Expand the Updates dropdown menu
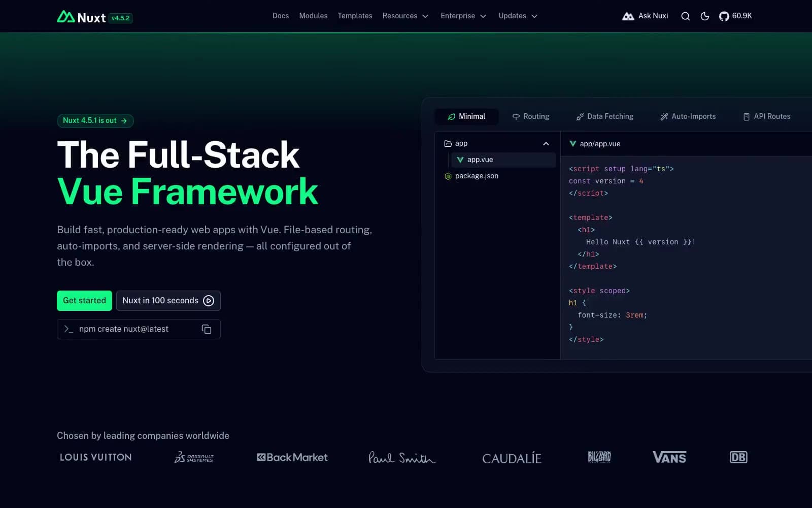 pyautogui.click(x=518, y=16)
